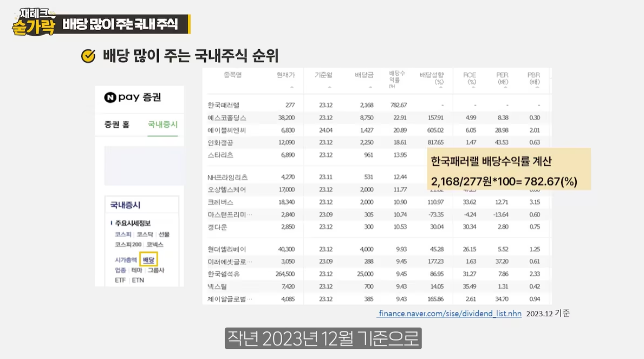Sort by the 기준월 column arrow
This screenshot has width=644, height=359.
(x=329, y=87)
